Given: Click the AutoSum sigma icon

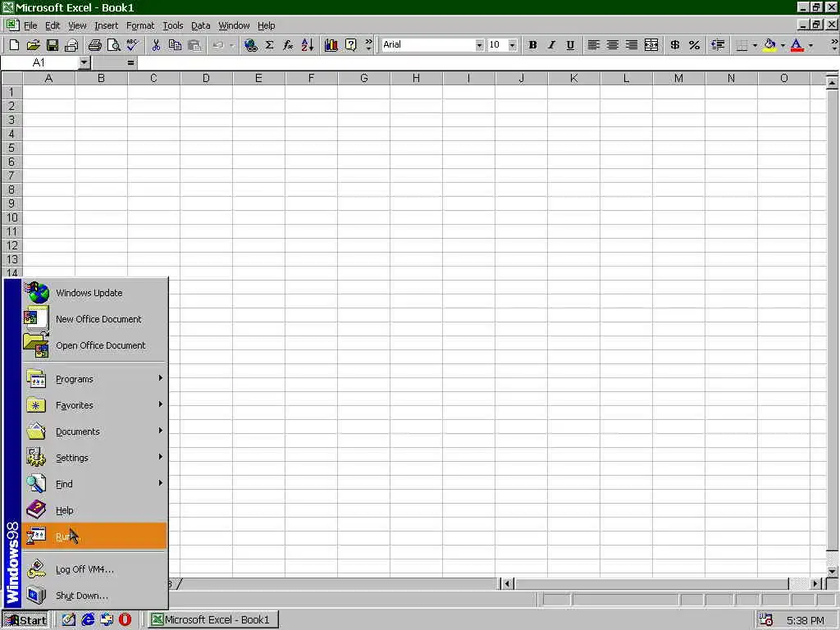Looking at the screenshot, I should pyautogui.click(x=269, y=45).
